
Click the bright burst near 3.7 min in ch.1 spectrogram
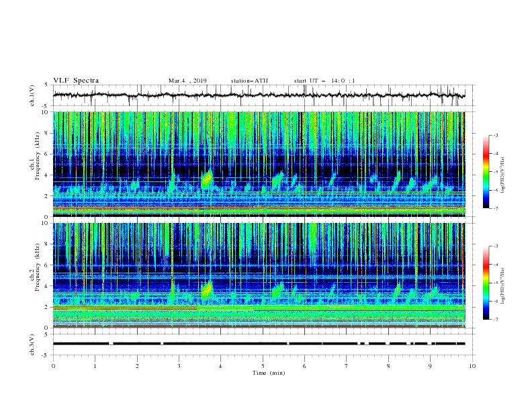pos(207,180)
